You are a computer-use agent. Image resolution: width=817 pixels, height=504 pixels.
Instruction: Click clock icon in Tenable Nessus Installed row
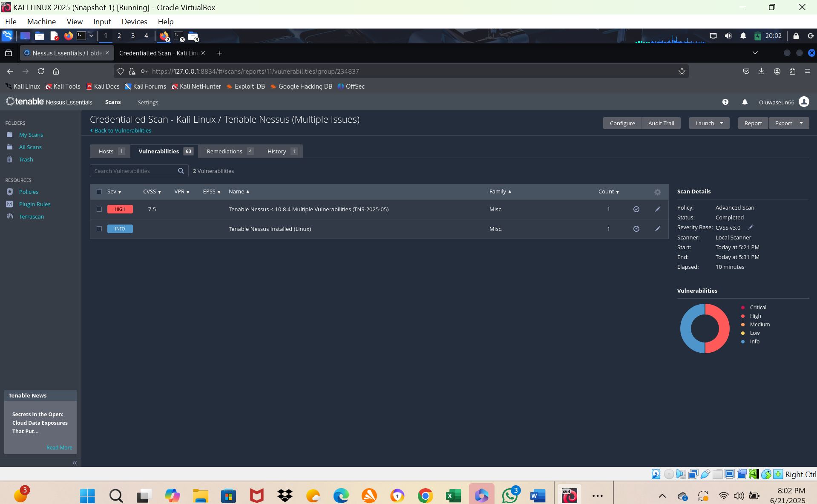coord(636,229)
